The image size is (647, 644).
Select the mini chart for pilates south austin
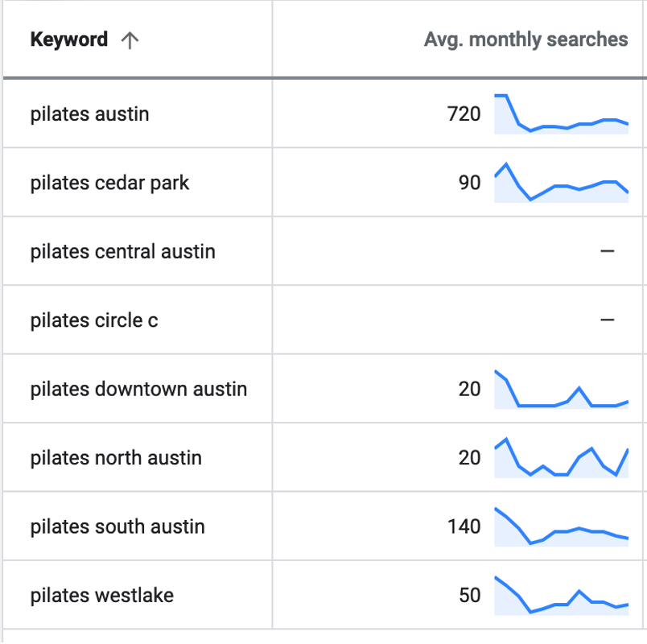563,526
